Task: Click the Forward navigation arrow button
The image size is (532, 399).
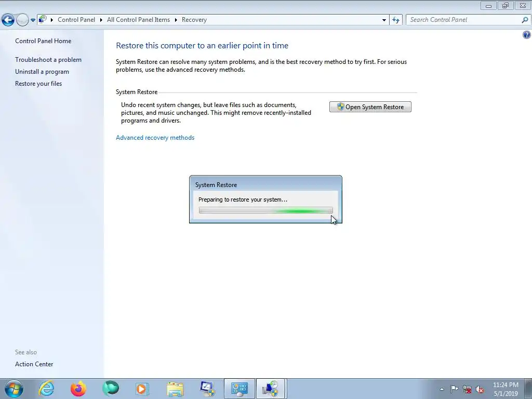Action: pos(22,20)
